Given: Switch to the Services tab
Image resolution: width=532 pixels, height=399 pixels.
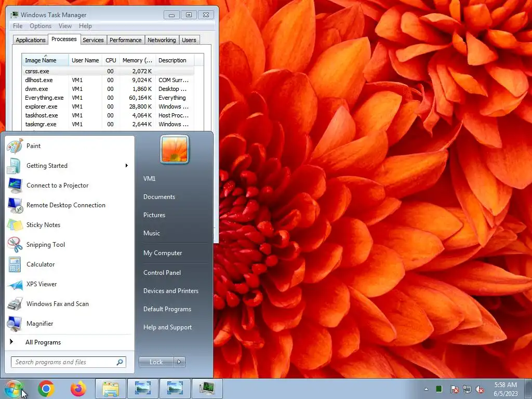Looking at the screenshot, I should pos(93,40).
